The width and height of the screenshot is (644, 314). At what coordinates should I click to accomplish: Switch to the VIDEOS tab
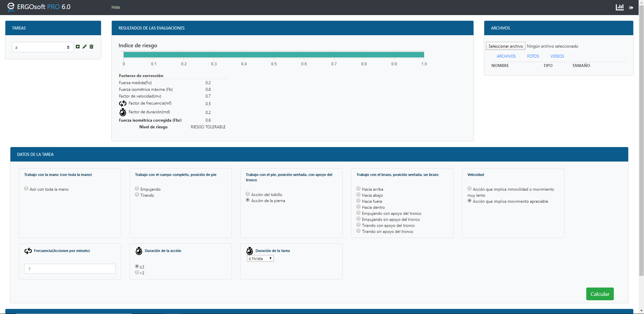[x=557, y=56]
